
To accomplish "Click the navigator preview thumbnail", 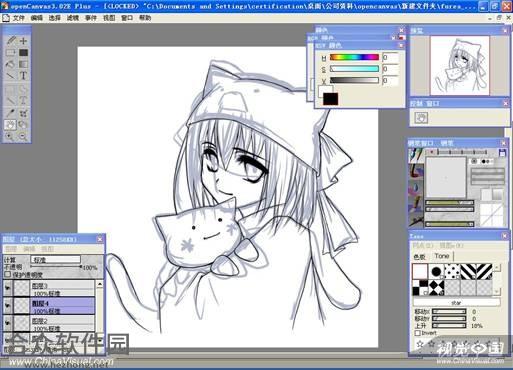I will pyautogui.click(x=460, y=65).
